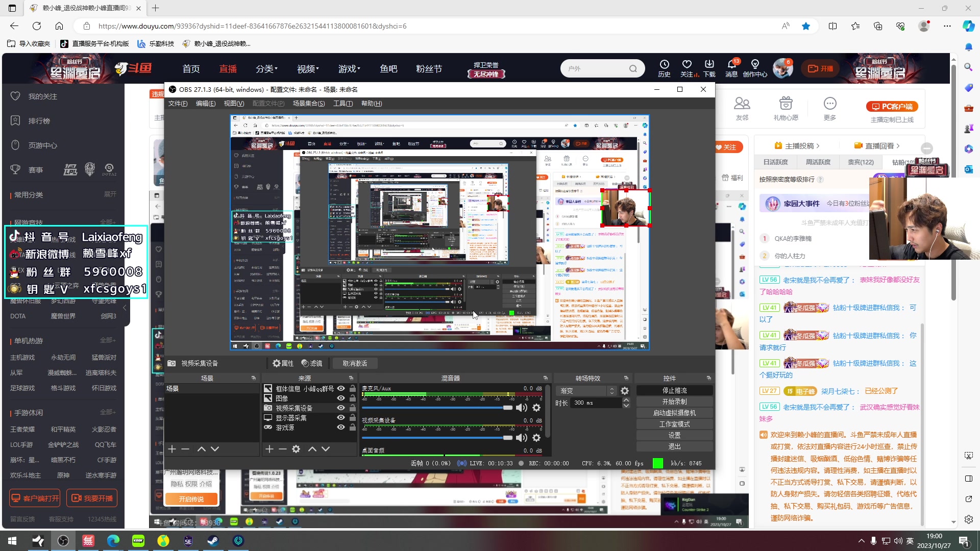Enable 工作室模式 studio mode
The width and height of the screenshot is (980, 551).
coord(674,424)
